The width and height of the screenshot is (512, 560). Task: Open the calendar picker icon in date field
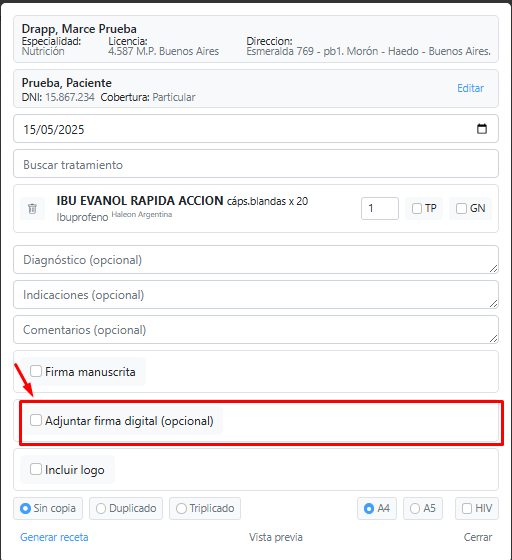482,129
